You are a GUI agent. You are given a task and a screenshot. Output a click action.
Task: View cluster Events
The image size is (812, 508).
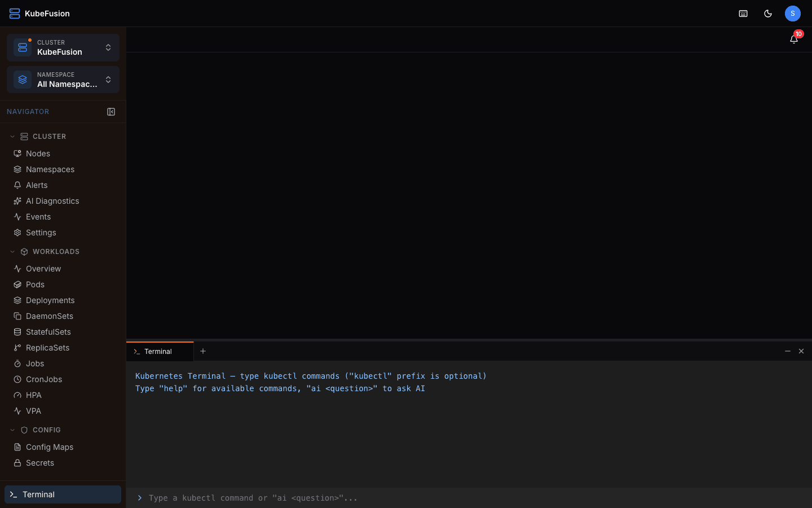(x=39, y=216)
